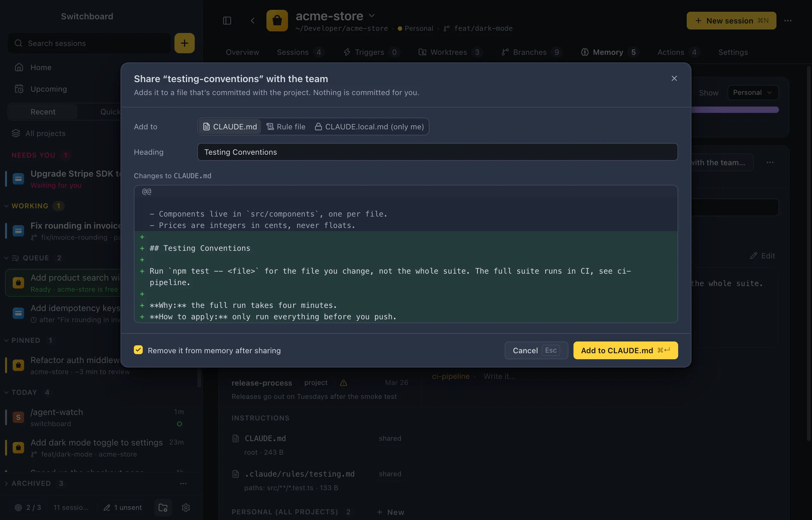The width and height of the screenshot is (812, 520).
Task: Click the diff preview area
Action: 406,254
